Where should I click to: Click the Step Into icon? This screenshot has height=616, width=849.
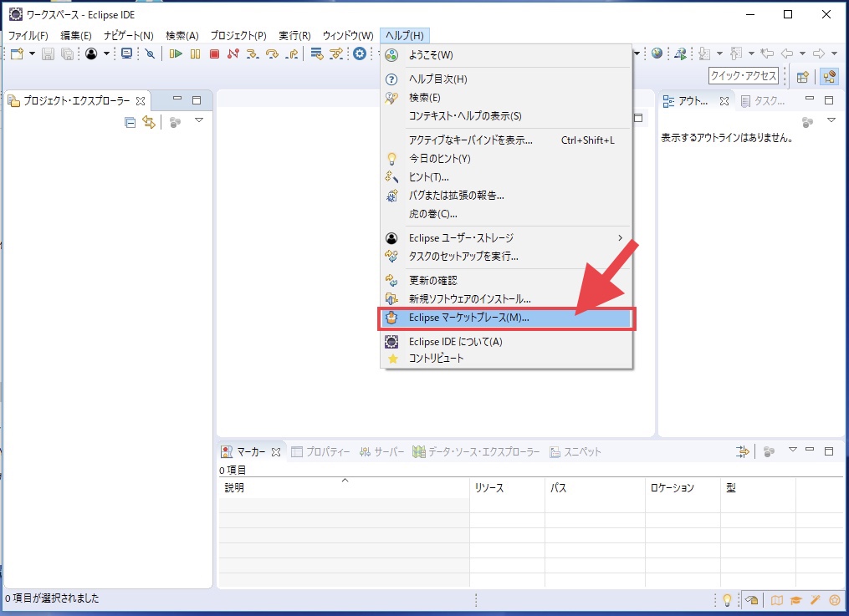pos(253,53)
